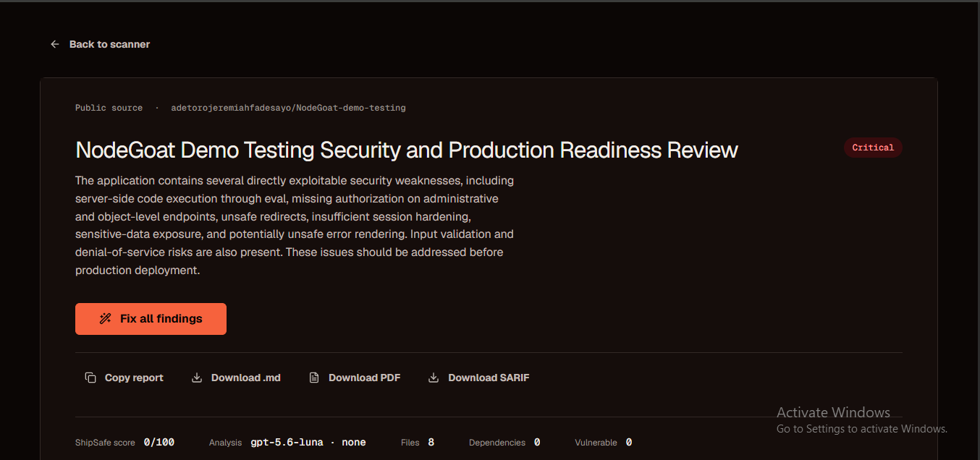Copy the report text

(124, 378)
